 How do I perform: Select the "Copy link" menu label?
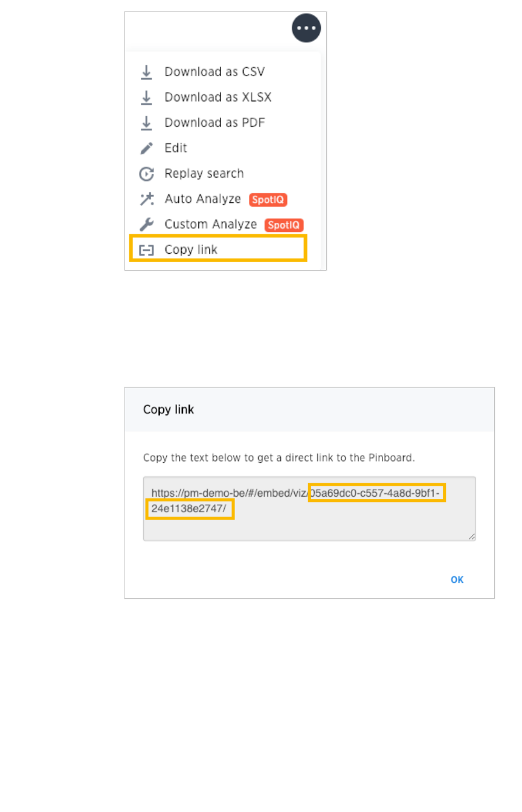191,250
